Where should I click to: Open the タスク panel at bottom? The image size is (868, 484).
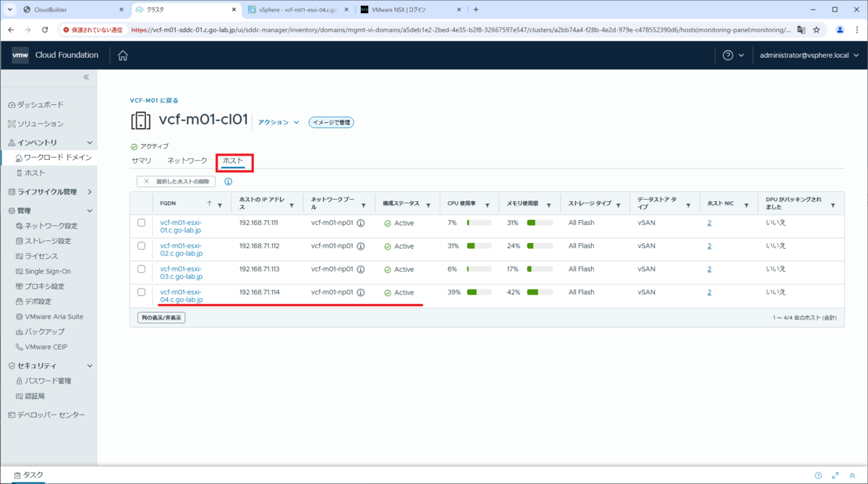coord(29,475)
